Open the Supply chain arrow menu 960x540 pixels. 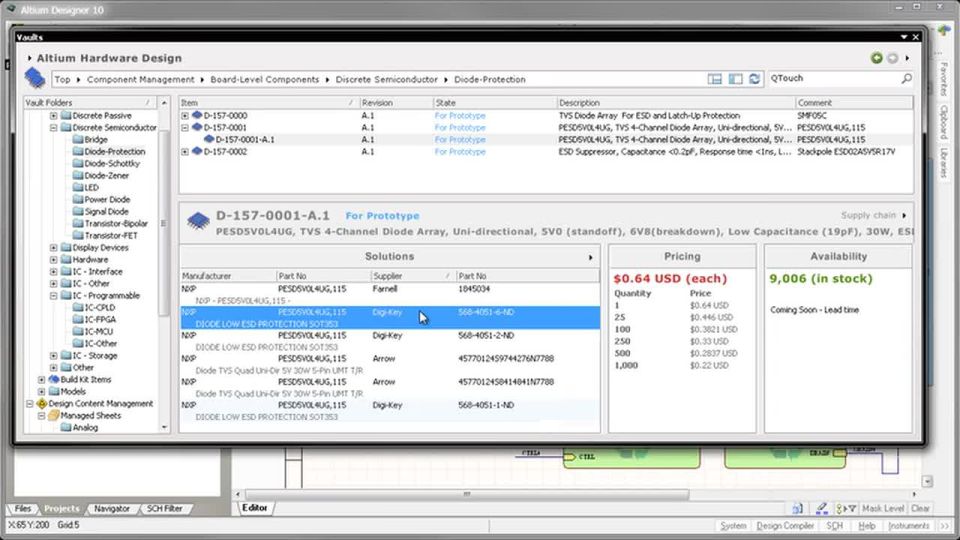pos(904,216)
